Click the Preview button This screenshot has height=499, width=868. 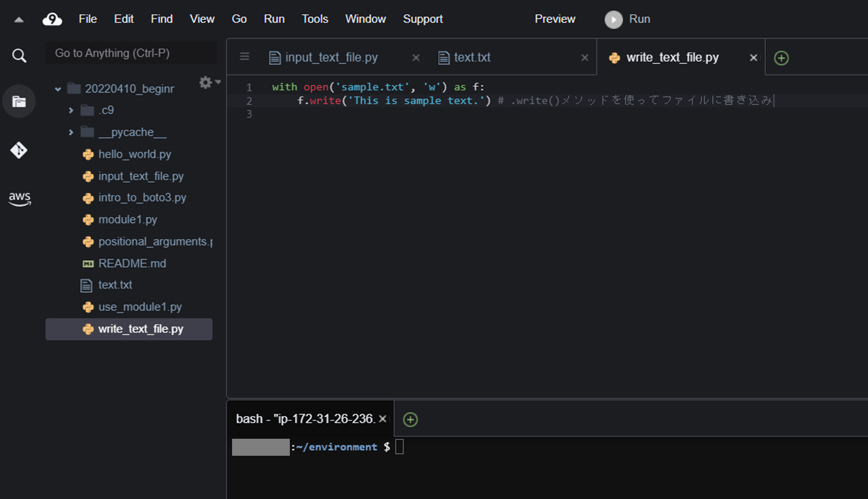(x=555, y=19)
